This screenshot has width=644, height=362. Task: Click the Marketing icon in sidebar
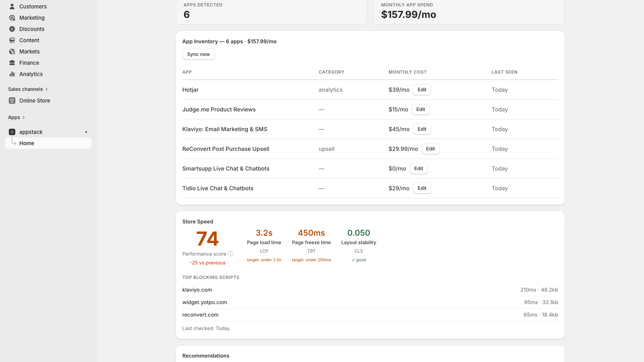[12, 18]
